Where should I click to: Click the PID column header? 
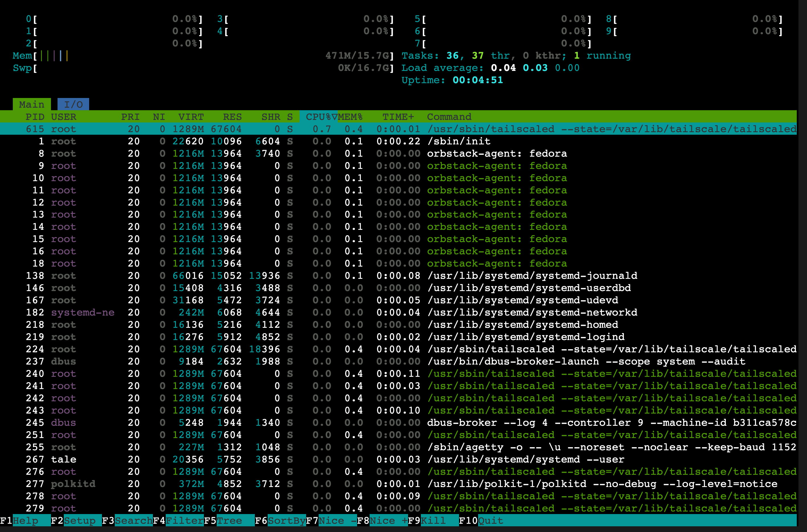click(x=35, y=117)
